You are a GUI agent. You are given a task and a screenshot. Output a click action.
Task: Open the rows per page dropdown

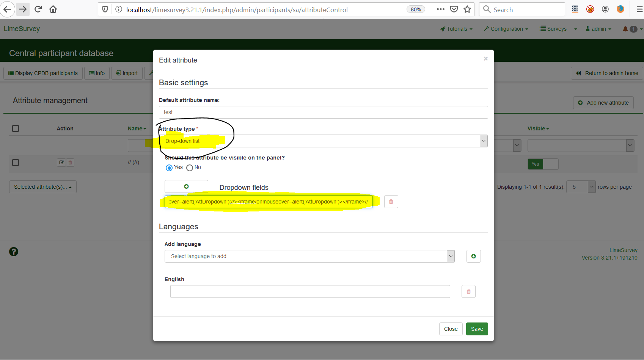[x=581, y=187]
